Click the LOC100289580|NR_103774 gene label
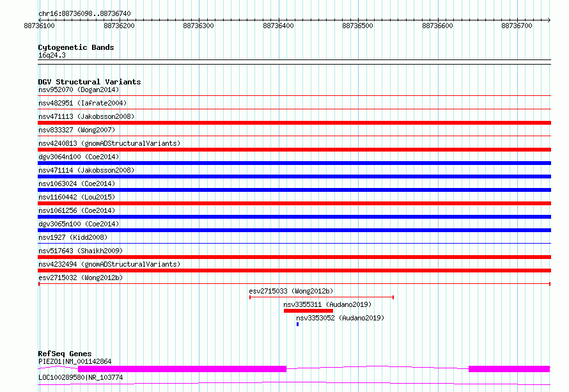Viewport: 569px width, 392px height. (81, 377)
